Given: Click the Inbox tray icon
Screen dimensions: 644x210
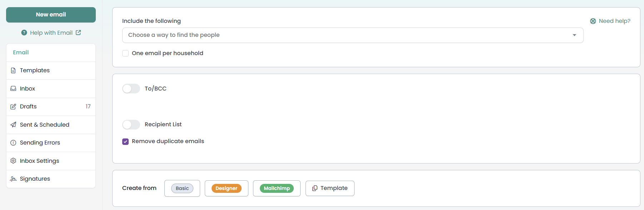Looking at the screenshot, I should (13, 88).
